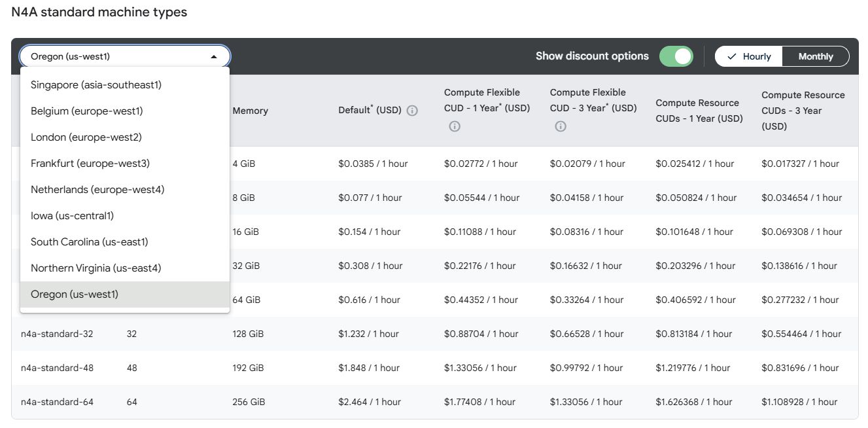Click the Memory column header
The height and width of the screenshot is (428, 868).
point(250,111)
